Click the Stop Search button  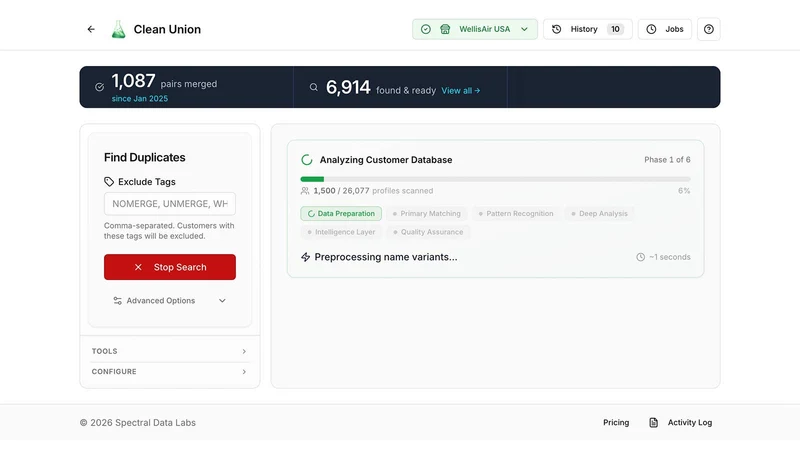(x=170, y=267)
